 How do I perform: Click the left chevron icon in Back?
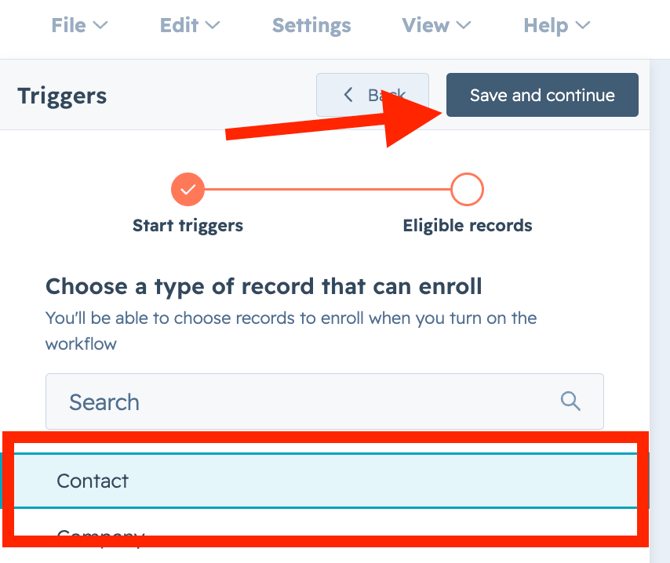(348, 95)
